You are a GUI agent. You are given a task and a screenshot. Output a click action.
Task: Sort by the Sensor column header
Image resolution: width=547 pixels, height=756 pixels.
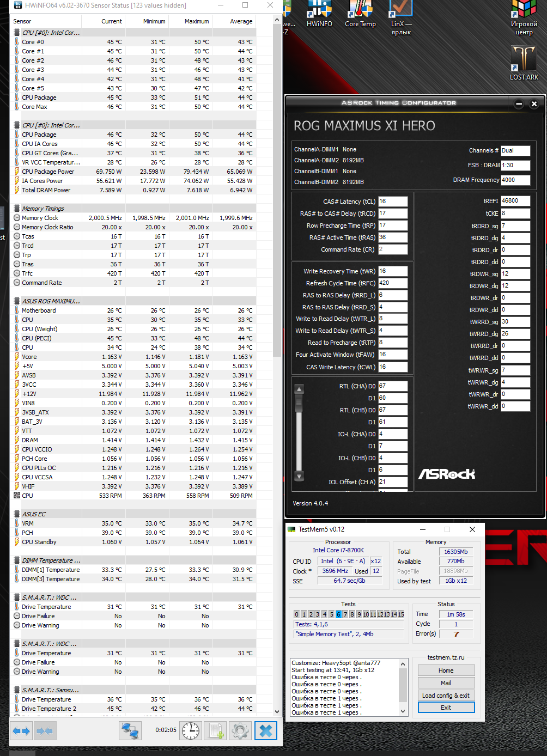click(46, 21)
